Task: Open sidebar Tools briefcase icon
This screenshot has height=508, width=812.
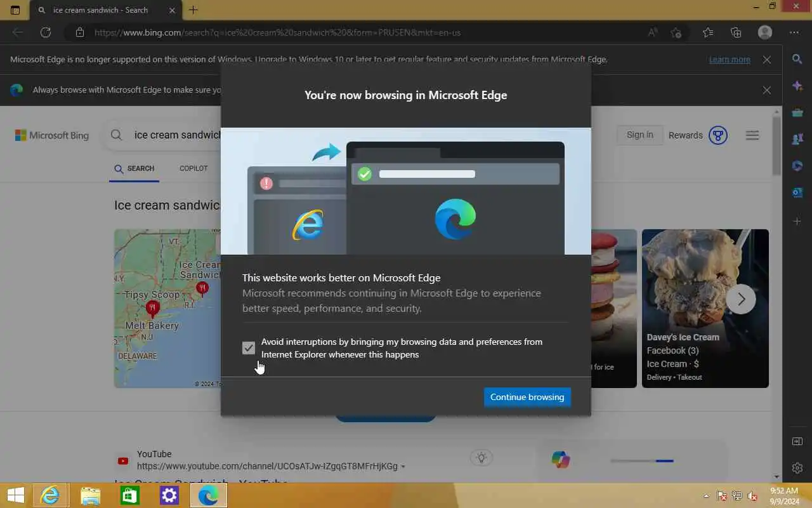Action: pos(797,112)
